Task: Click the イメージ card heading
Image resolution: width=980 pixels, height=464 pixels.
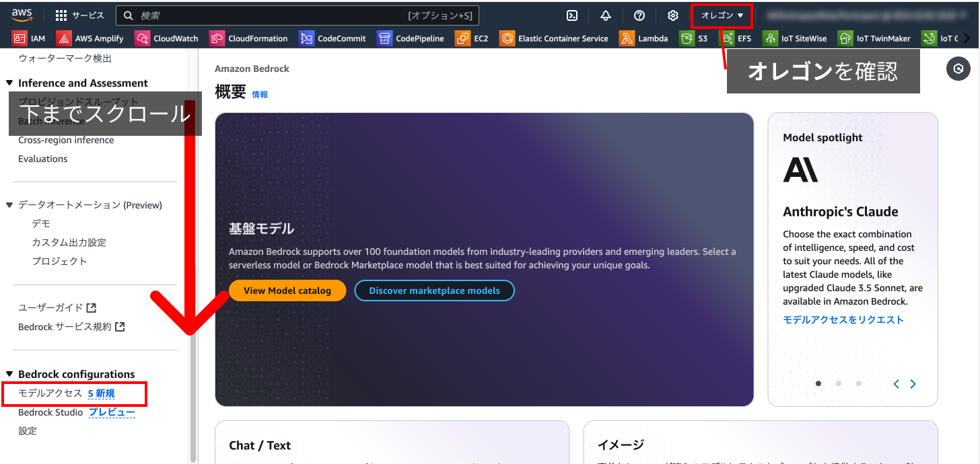Action: click(621, 444)
